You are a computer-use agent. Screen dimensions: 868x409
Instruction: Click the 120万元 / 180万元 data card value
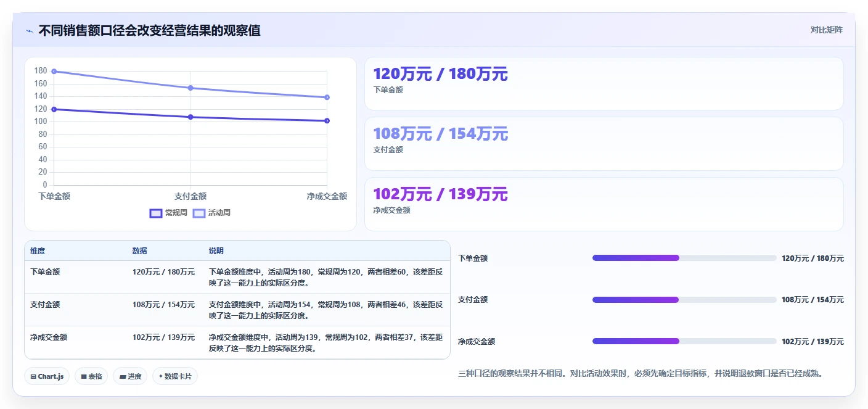coord(440,74)
